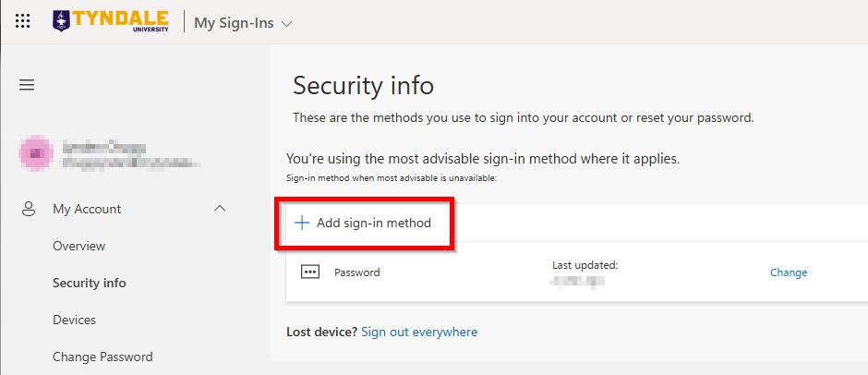
Task: Expand the My Sign-Ins dropdown chevron
Action: point(286,23)
